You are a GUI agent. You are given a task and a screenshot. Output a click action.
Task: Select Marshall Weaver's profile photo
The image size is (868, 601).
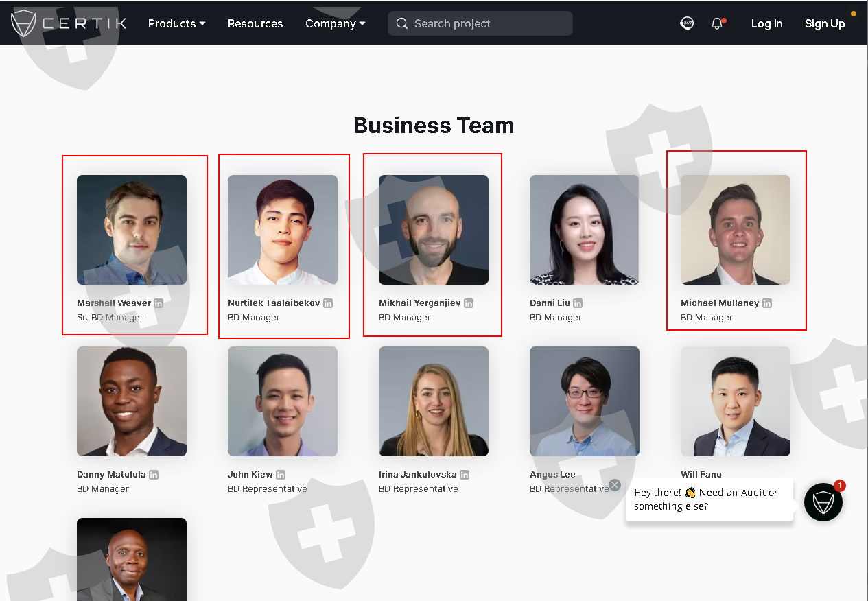[132, 230]
